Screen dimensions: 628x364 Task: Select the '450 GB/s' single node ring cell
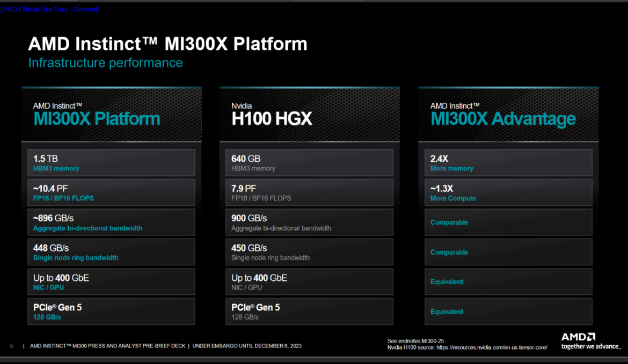click(x=309, y=252)
